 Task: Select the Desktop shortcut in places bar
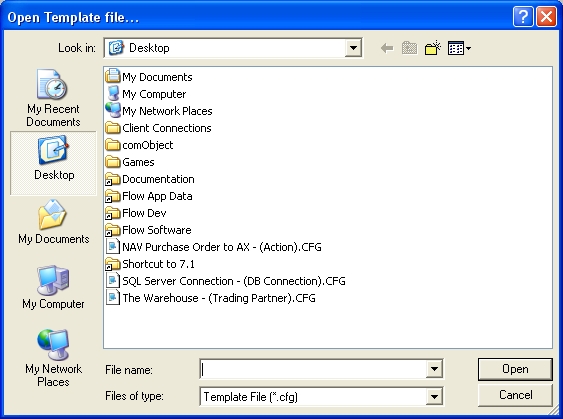click(x=53, y=163)
